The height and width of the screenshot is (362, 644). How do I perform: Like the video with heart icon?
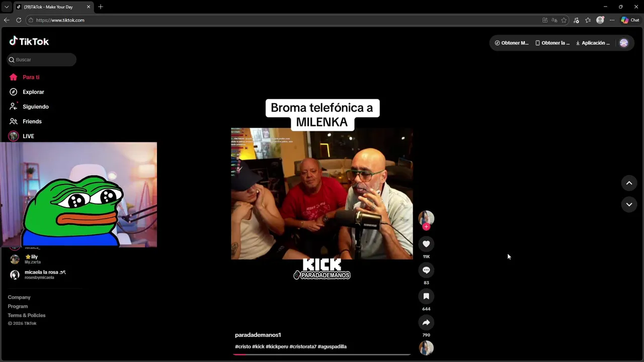tap(426, 244)
